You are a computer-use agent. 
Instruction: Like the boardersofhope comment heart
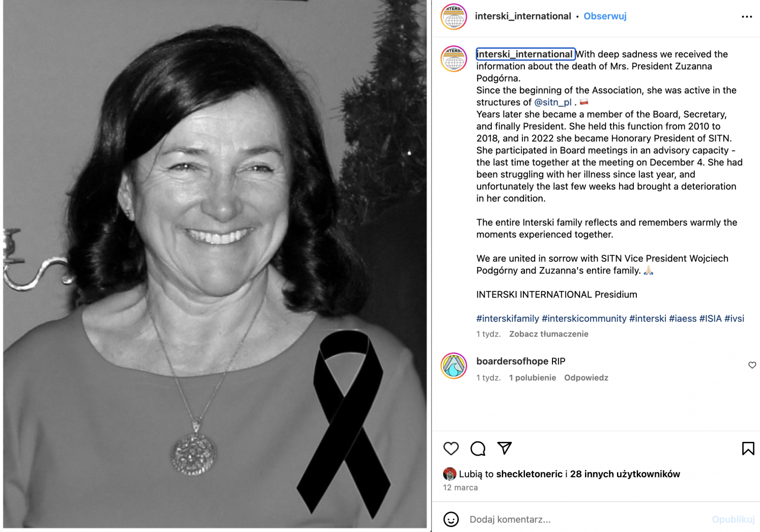752,365
